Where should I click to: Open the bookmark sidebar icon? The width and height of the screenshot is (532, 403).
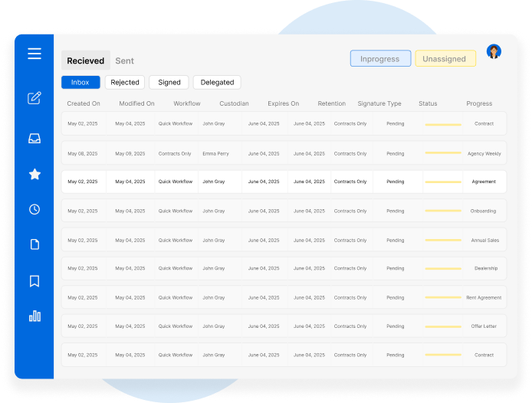pos(34,281)
